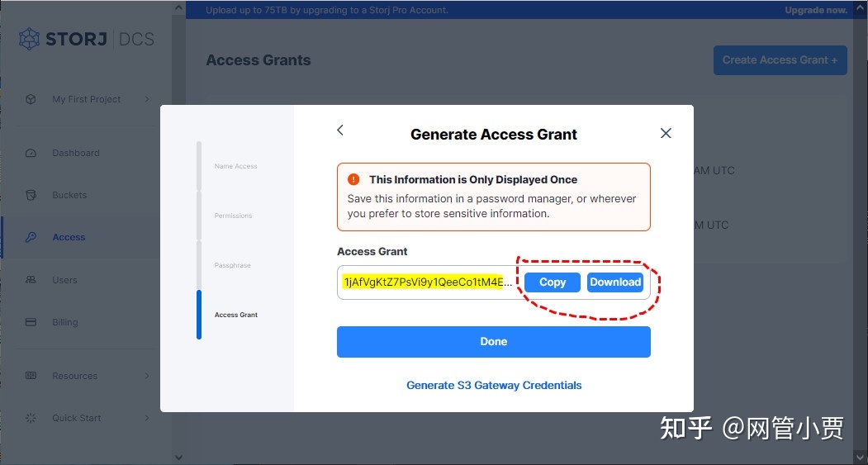The height and width of the screenshot is (465, 868).
Task: Click sidebar scrollbar down arrow
Action: pyautogui.click(x=178, y=458)
